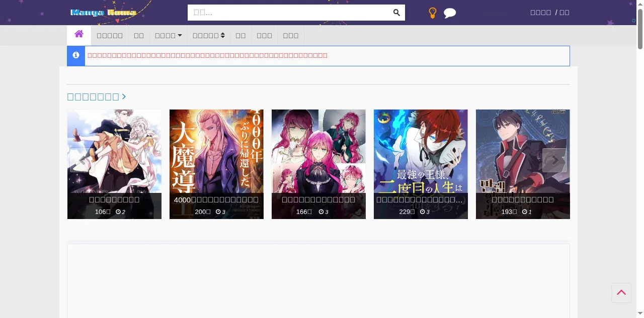Go to next carousel slide arrow
This screenshot has height=318, width=644.
pyautogui.click(x=554, y=160)
